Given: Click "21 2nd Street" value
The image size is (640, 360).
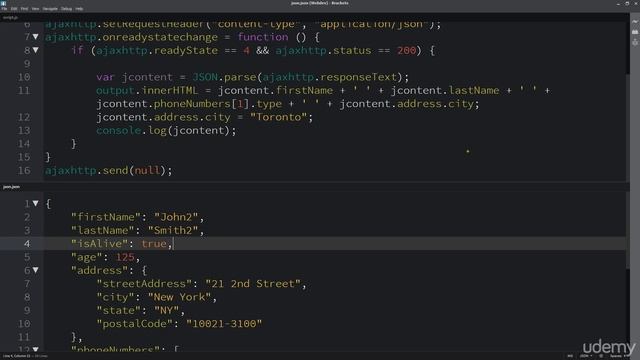Looking at the screenshot, I should [253, 284].
